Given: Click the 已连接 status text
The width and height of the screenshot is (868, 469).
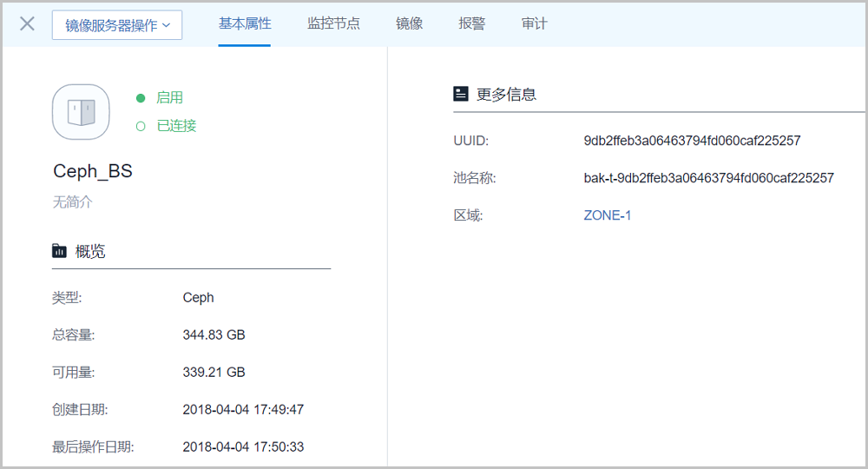Looking at the screenshot, I should 176,126.
